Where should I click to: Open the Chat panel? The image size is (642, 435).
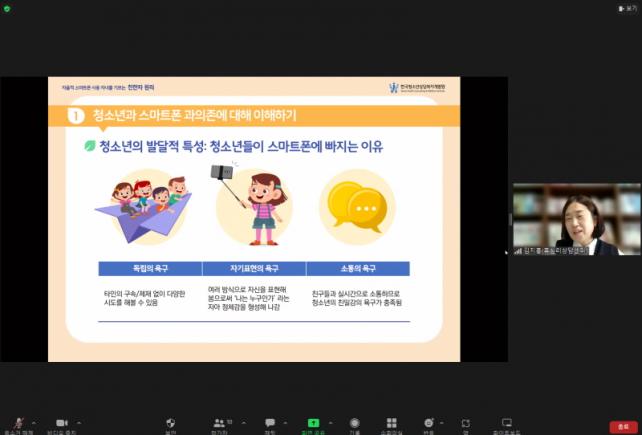click(x=270, y=423)
